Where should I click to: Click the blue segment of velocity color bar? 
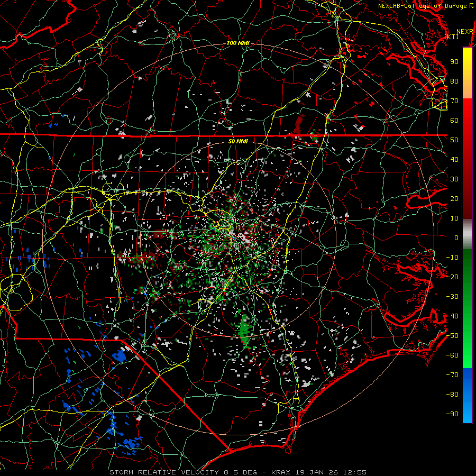pyautogui.click(x=467, y=396)
